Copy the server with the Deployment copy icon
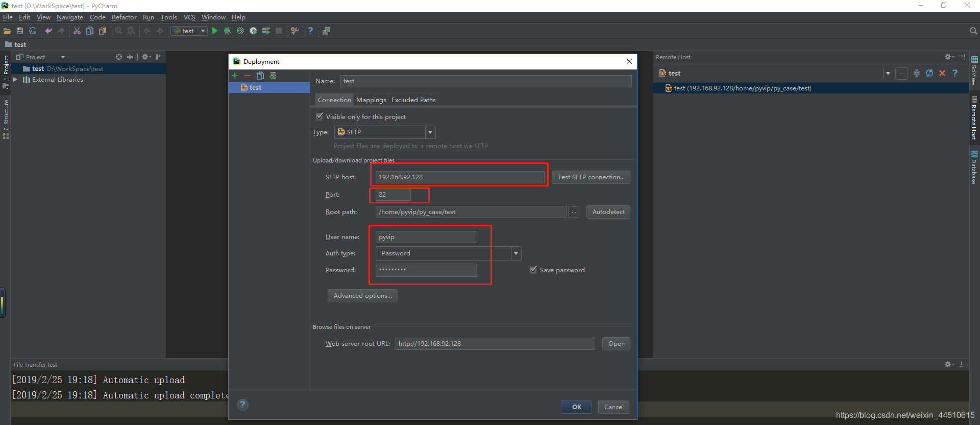The image size is (980, 425). coord(260,76)
